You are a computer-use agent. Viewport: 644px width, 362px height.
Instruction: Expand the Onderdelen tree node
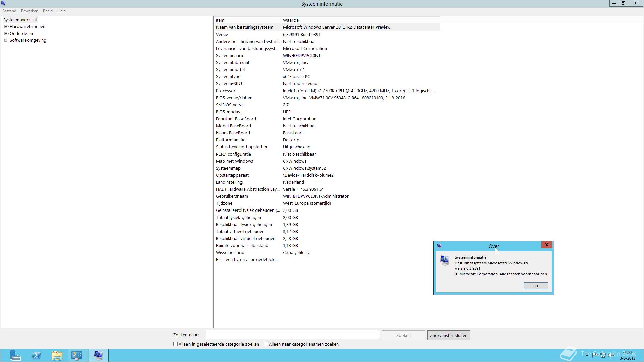click(x=6, y=33)
